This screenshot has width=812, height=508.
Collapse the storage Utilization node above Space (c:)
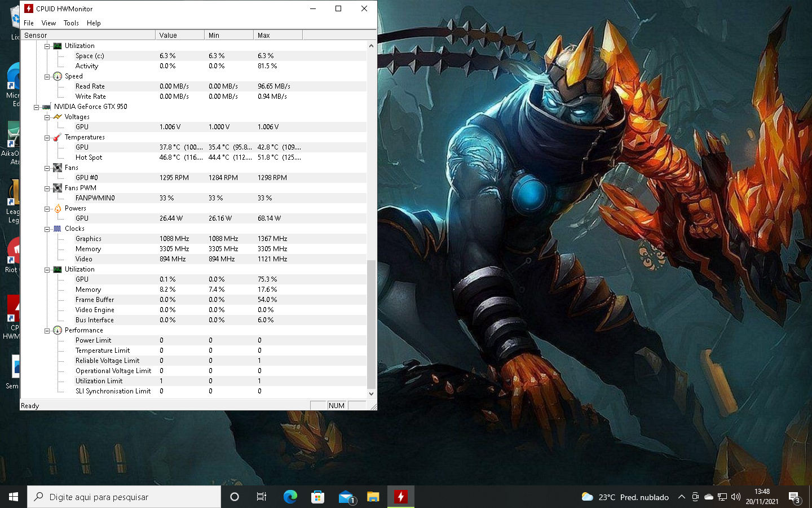coord(47,46)
